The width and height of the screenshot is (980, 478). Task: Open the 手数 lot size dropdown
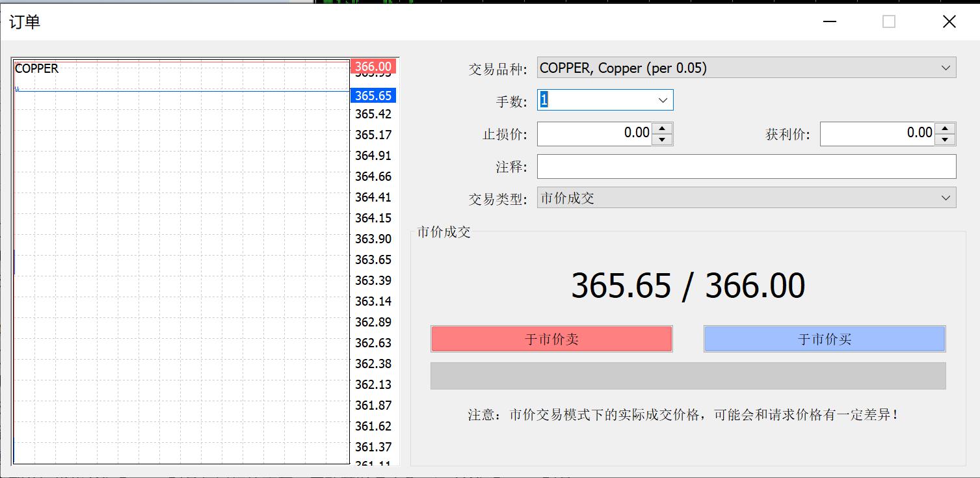662,100
